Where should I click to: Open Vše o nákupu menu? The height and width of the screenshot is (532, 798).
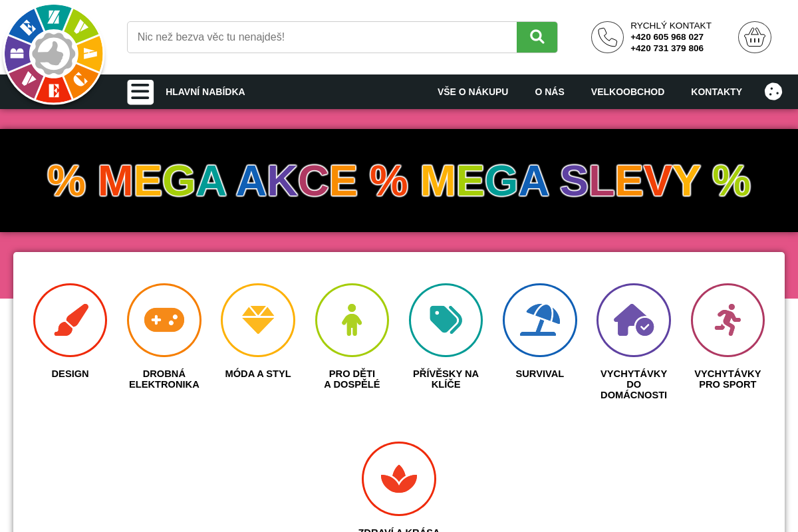pyautogui.click(x=473, y=92)
